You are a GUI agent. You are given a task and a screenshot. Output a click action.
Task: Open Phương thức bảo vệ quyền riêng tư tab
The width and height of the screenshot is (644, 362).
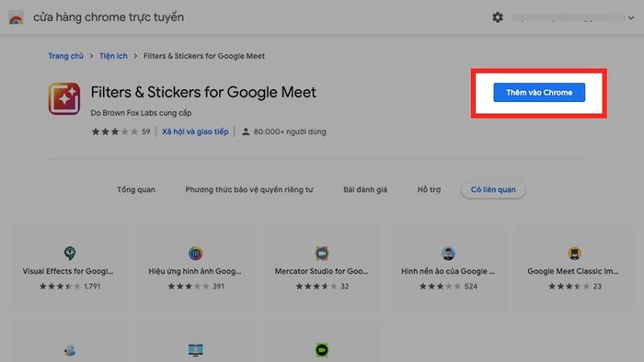click(249, 189)
